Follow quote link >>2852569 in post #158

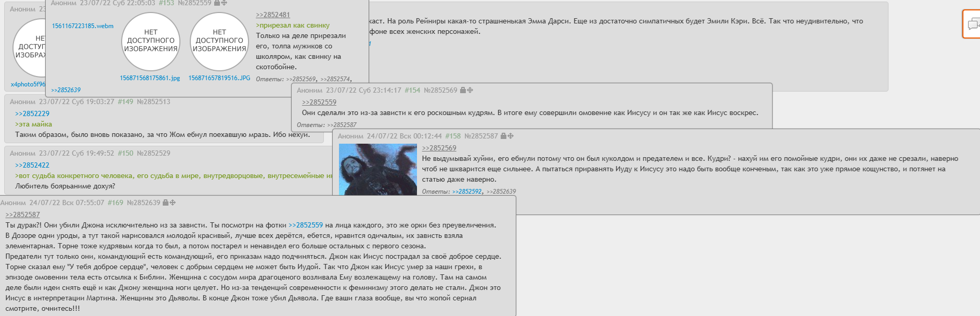click(x=439, y=148)
